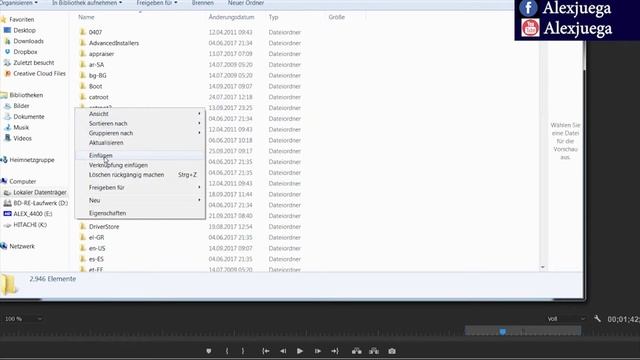Select the AdvancedInstallers folder
The image size is (640, 360).
114,43
